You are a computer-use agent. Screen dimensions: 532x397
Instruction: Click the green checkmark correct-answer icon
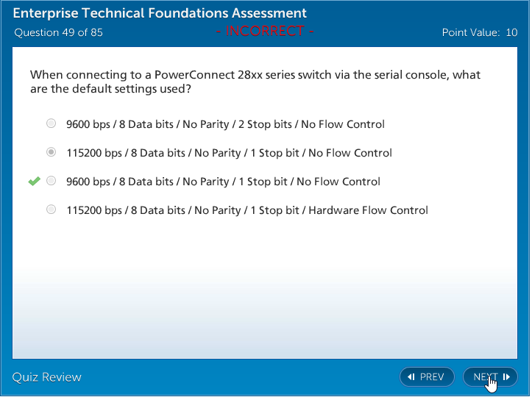coord(34,182)
